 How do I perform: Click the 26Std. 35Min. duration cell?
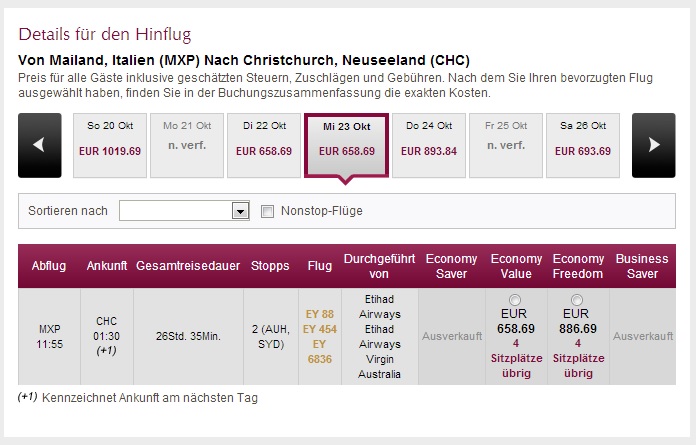pyautogui.click(x=188, y=336)
